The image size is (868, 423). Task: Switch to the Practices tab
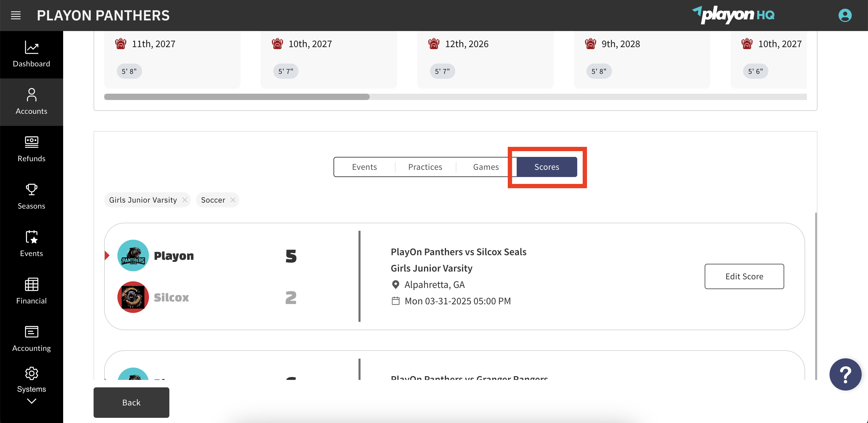coord(425,167)
